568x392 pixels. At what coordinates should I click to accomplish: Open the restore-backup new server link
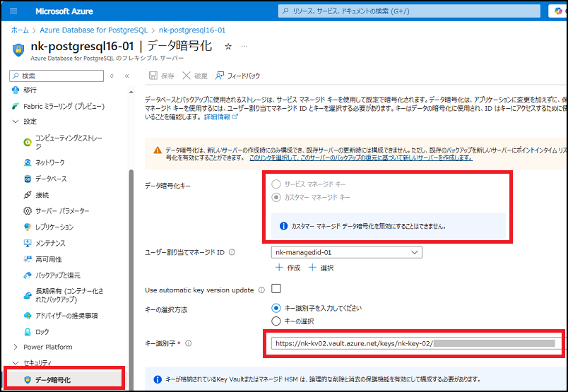[x=361, y=158]
